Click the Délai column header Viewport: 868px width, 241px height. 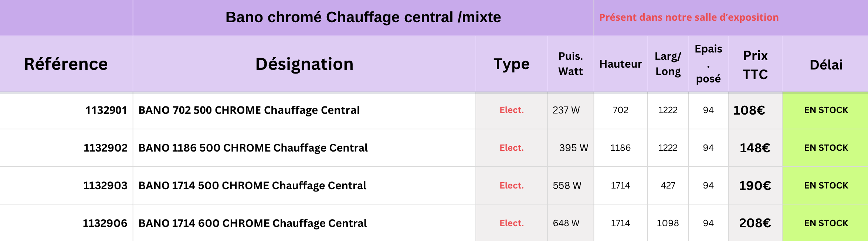[x=826, y=65]
